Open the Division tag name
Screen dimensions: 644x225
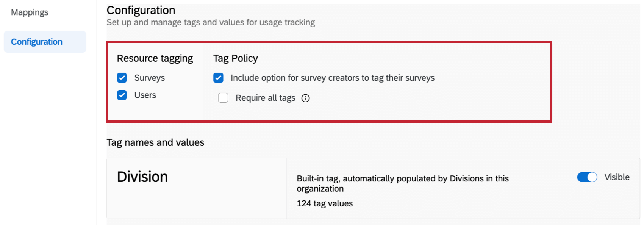[142, 177]
